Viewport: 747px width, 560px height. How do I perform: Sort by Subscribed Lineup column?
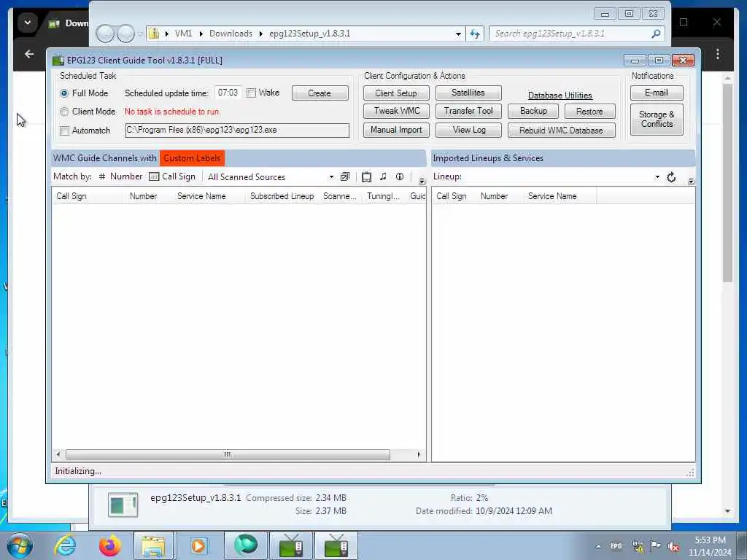tap(282, 196)
